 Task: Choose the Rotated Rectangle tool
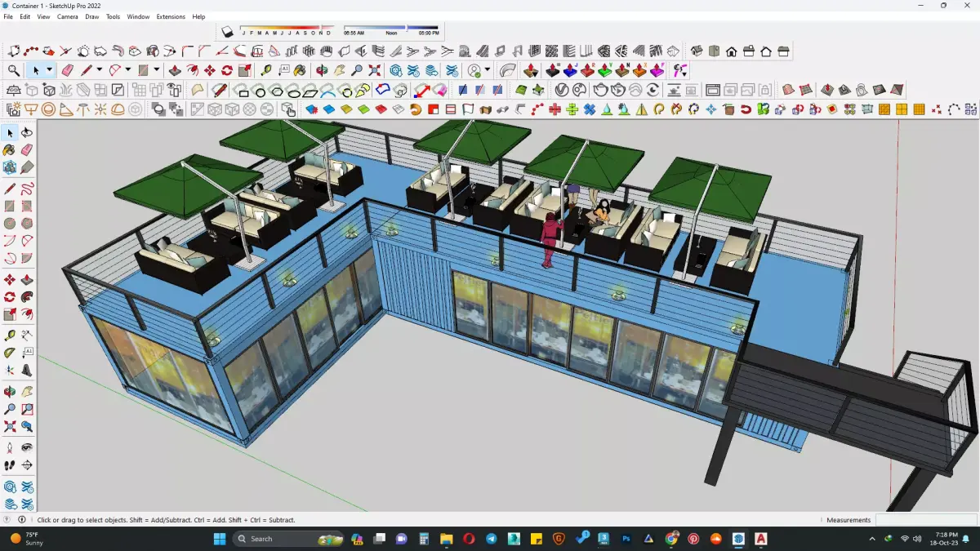click(27, 207)
